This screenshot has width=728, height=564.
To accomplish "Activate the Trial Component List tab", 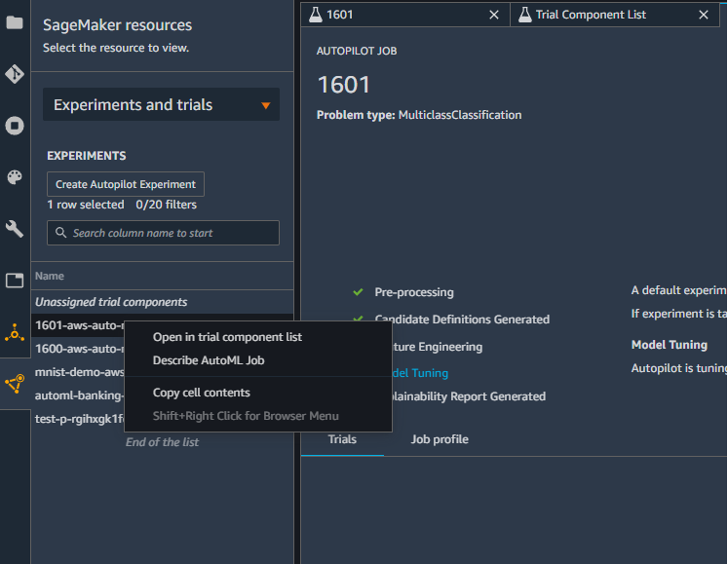I will (x=615, y=15).
